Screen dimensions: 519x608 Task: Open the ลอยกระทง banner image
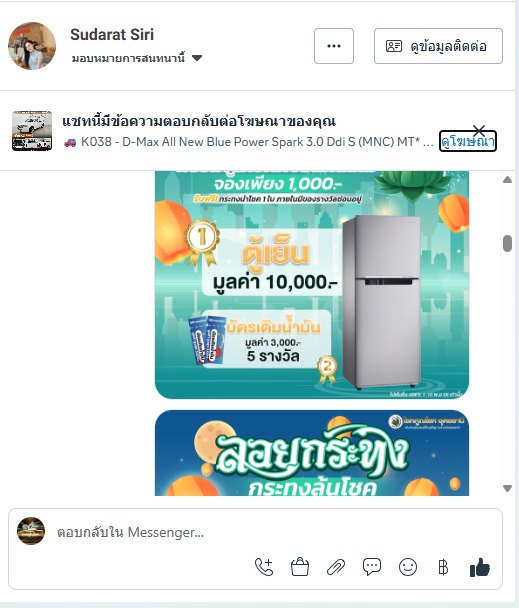pyautogui.click(x=312, y=453)
